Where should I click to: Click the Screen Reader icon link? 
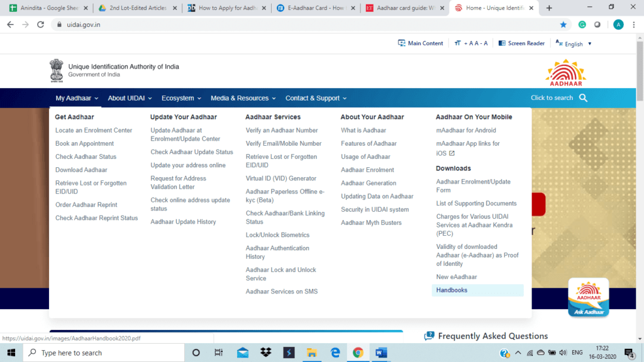coord(521,43)
